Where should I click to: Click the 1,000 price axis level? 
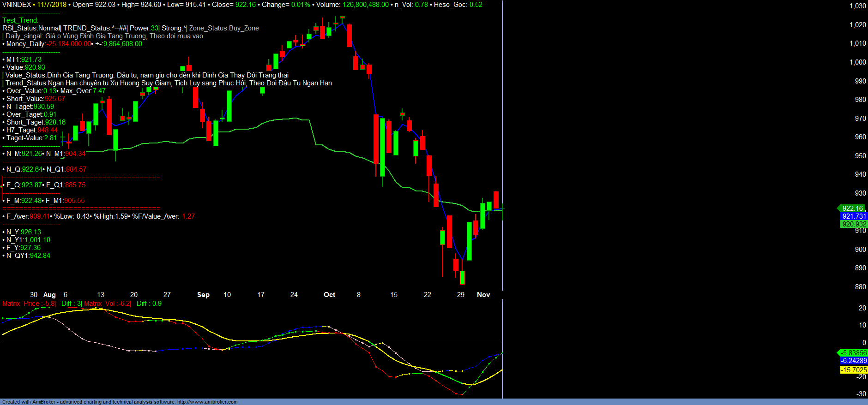pyautogui.click(x=858, y=62)
